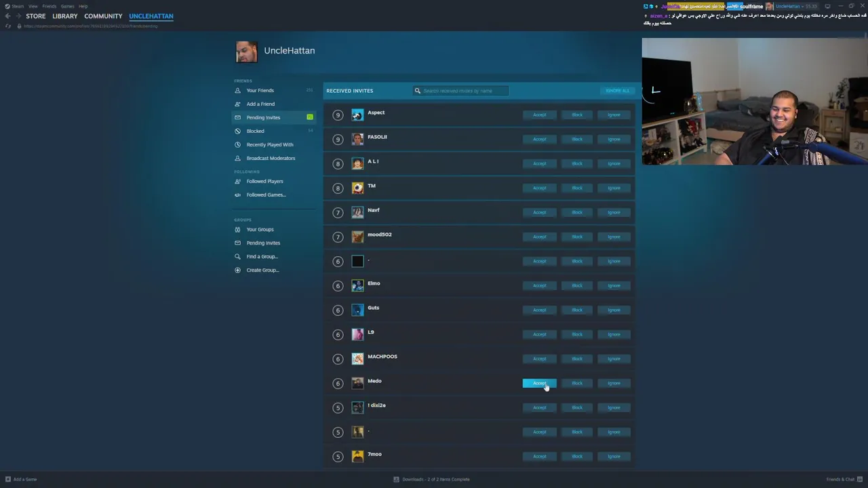Switch to the UNCLEHATTAN tab

click(x=151, y=16)
